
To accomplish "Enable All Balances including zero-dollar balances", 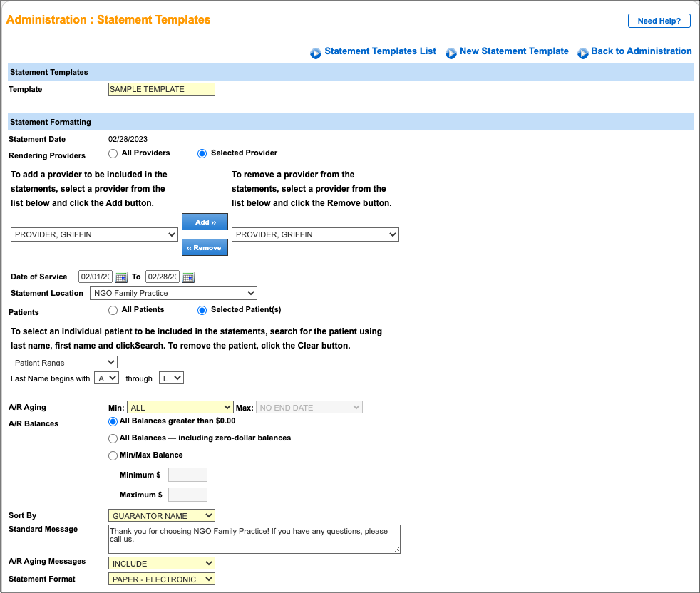I will (x=113, y=438).
